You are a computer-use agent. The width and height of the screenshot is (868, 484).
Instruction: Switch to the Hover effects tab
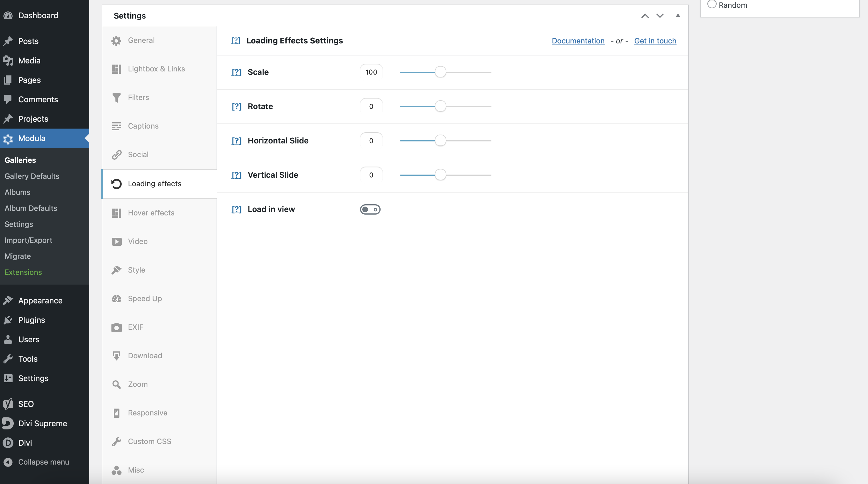click(x=151, y=213)
